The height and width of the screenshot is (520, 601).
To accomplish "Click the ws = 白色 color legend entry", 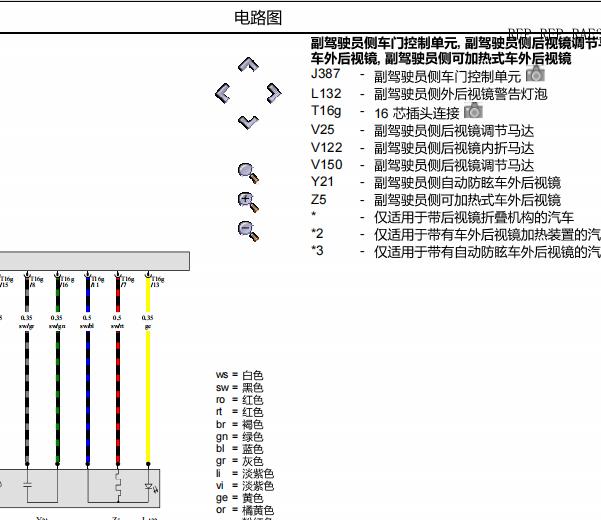I will point(239,375).
